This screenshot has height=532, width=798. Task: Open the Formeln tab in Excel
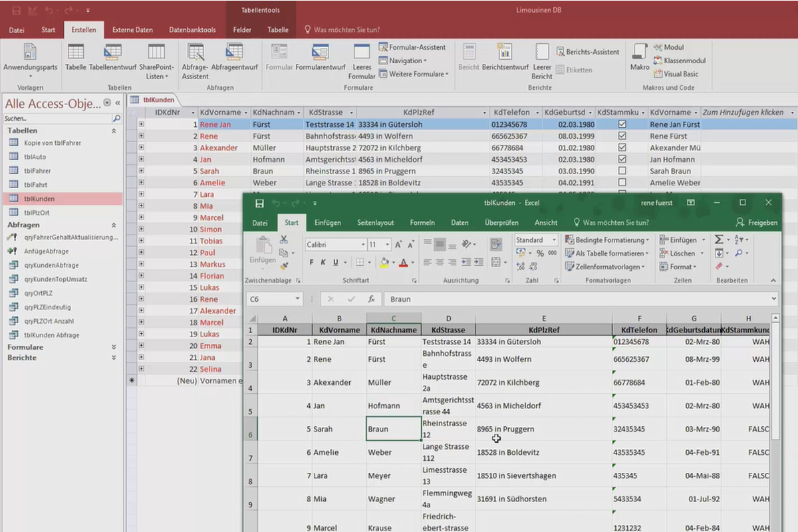[x=422, y=223]
